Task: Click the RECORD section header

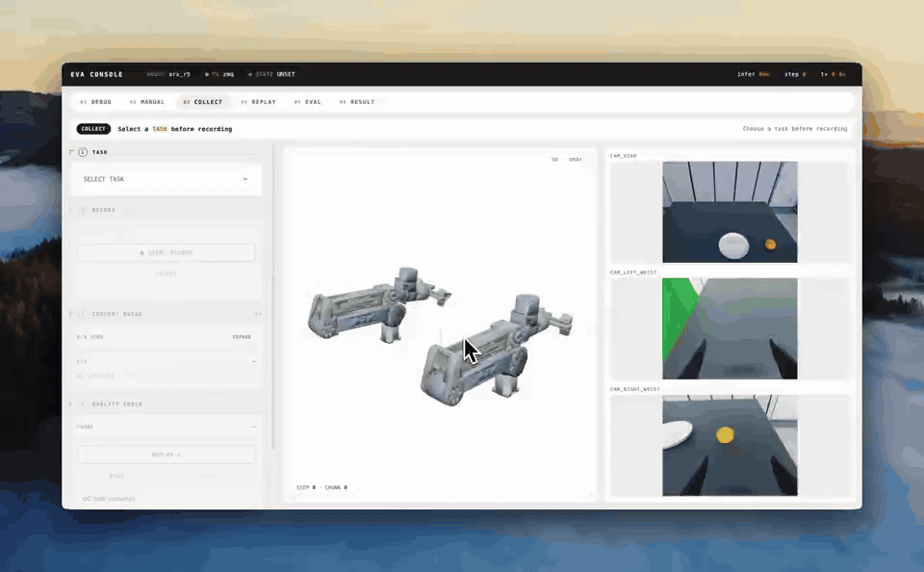Action: pos(104,210)
